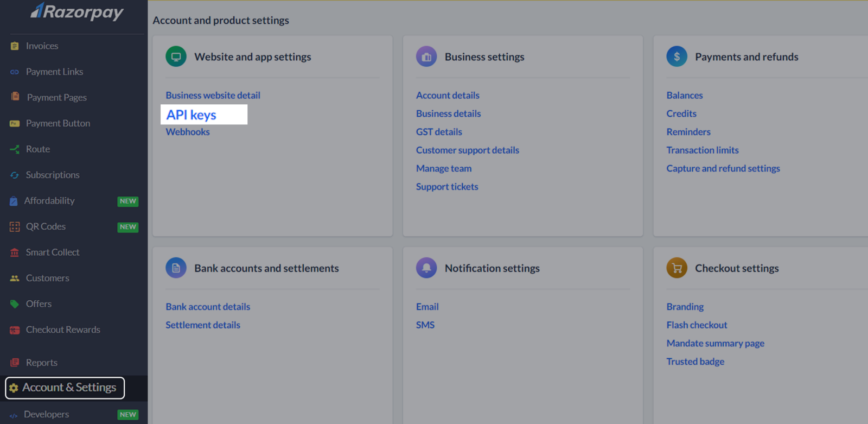Open Support tickets link
Screen dimensions: 868x424
coord(447,187)
